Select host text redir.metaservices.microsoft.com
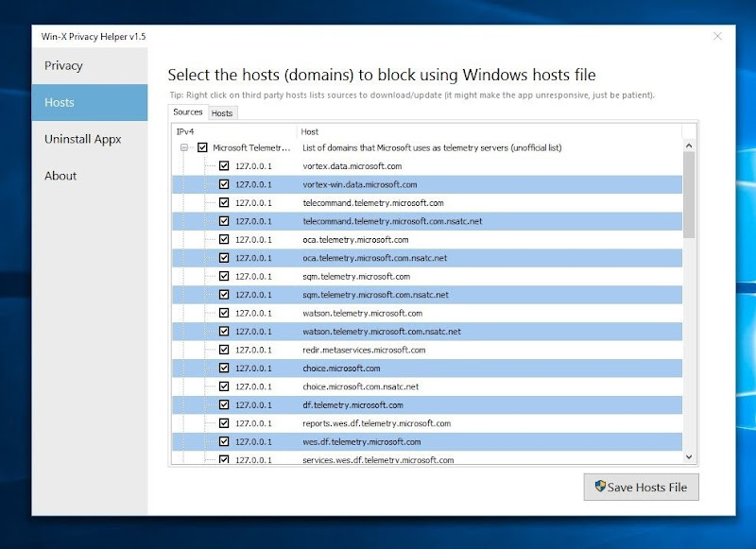756x549 pixels. (364, 350)
